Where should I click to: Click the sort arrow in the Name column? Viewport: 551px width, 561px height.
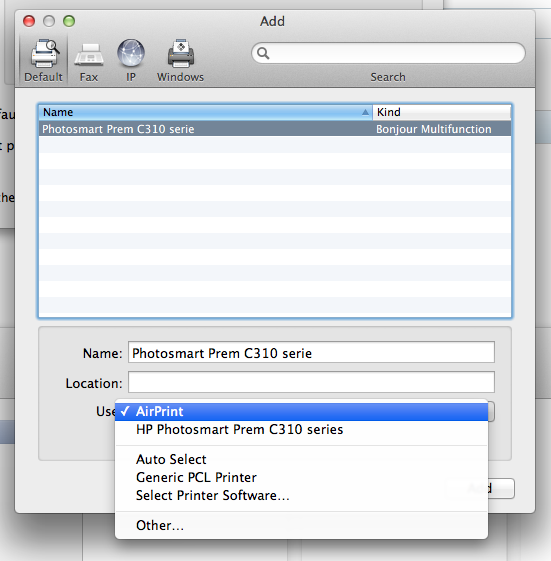(365, 112)
